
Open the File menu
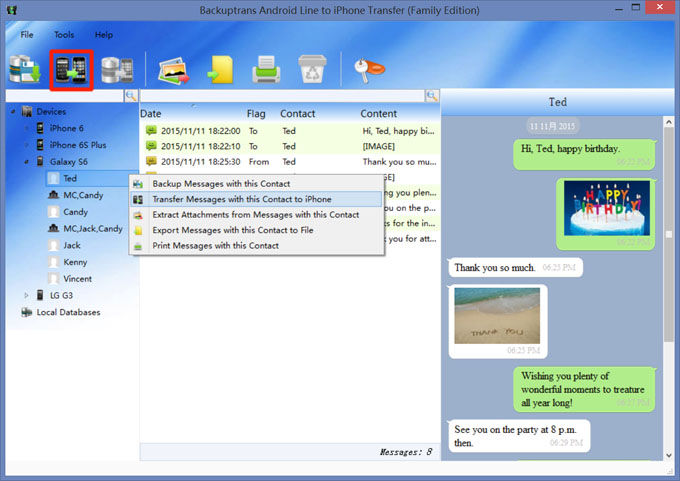tap(27, 35)
